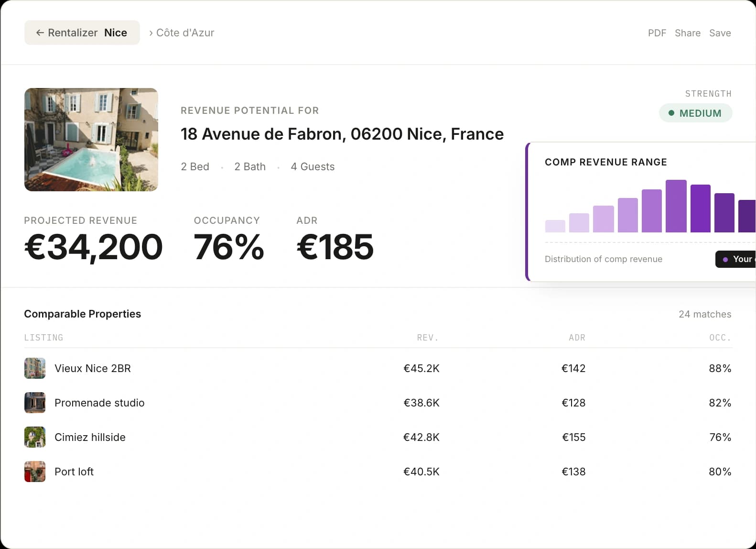756x549 pixels.
Task: Sort by the REV. column header
Action: point(428,338)
